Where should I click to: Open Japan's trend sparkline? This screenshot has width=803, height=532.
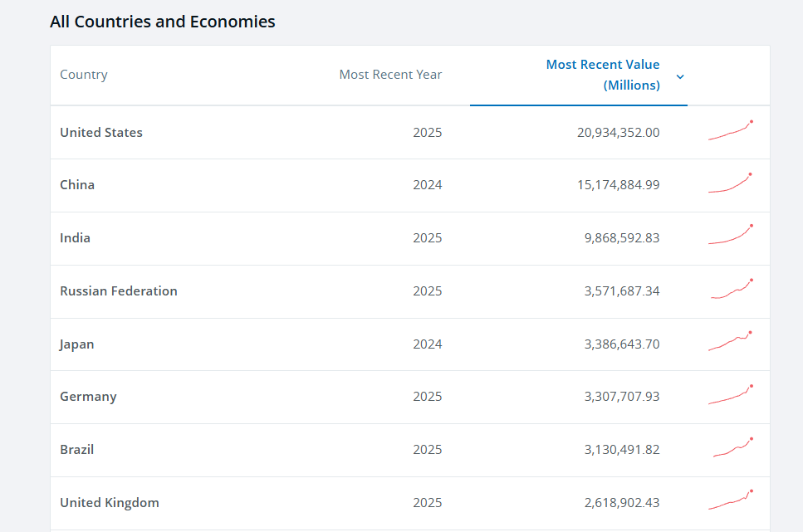click(x=730, y=341)
